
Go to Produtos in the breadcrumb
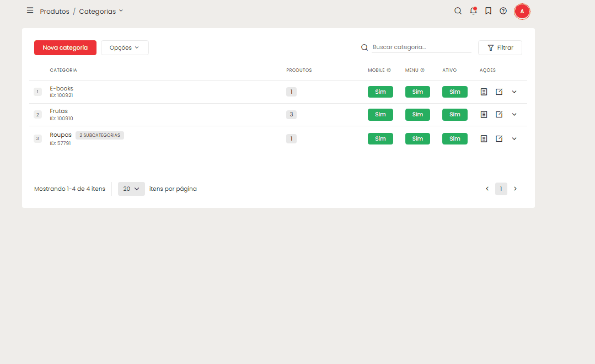point(55,11)
